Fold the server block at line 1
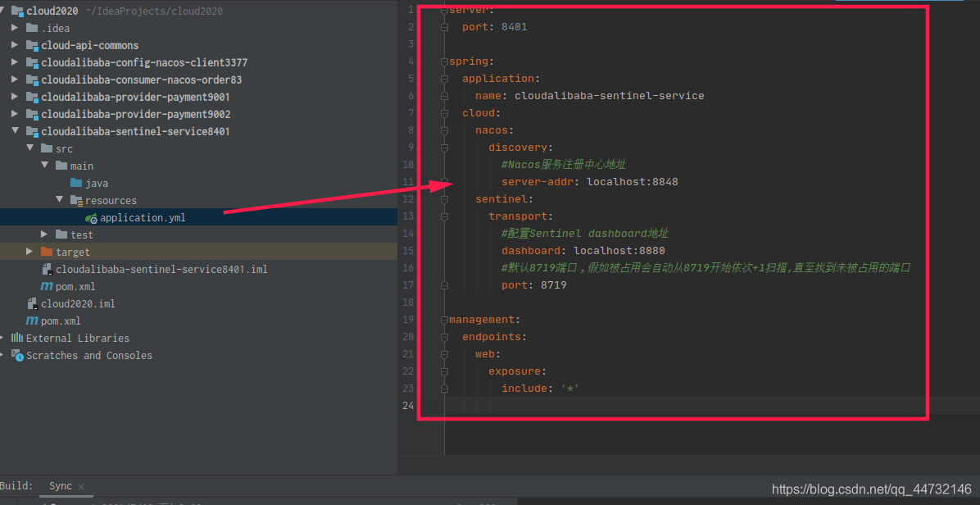980x505 pixels. (x=444, y=10)
